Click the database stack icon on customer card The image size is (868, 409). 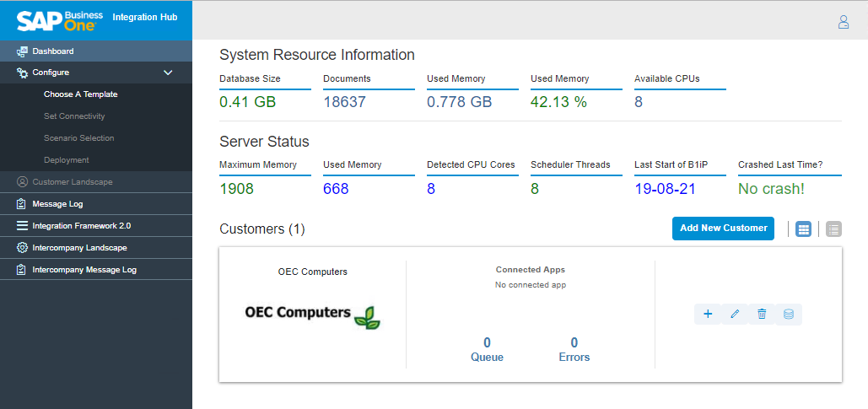(789, 315)
